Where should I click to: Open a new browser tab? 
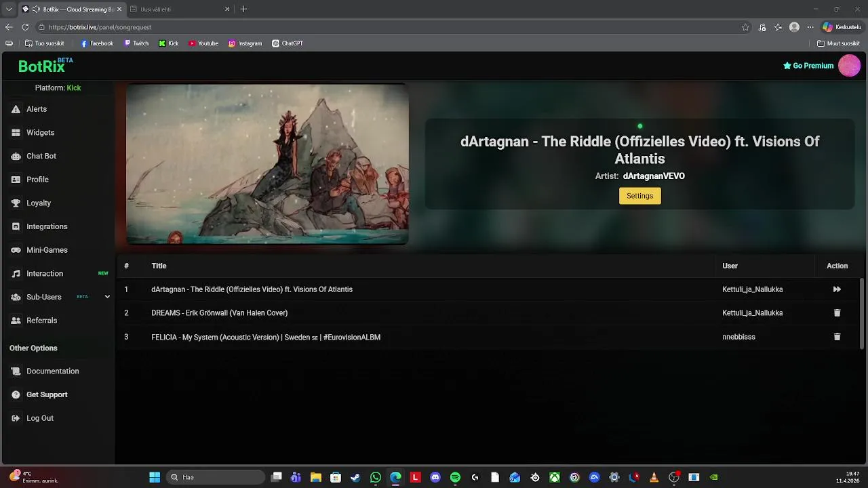pyautogui.click(x=243, y=9)
